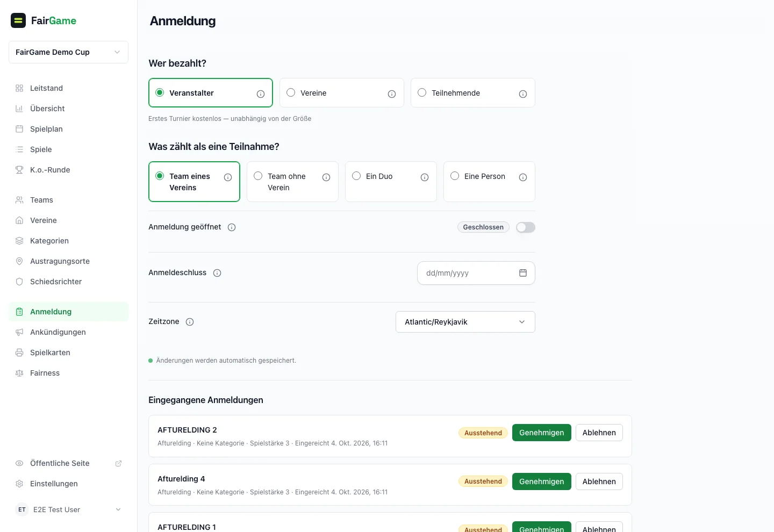This screenshot has width=774, height=532.
Task: Click the Leitstand grid icon
Action: 19,88
